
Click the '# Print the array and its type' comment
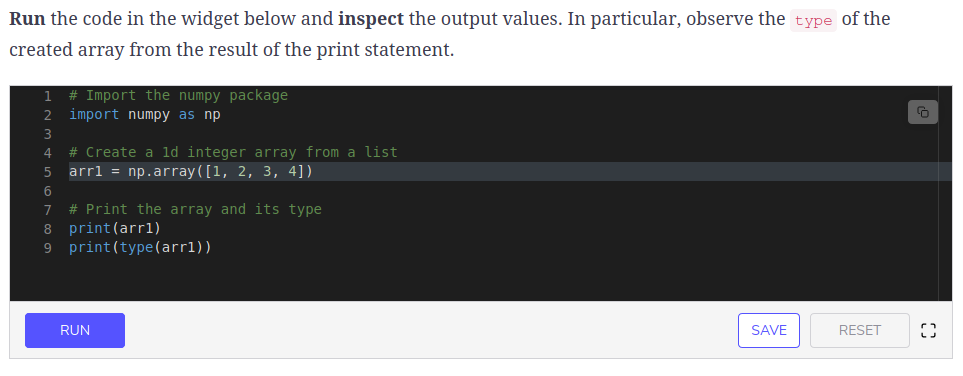(195, 210)
